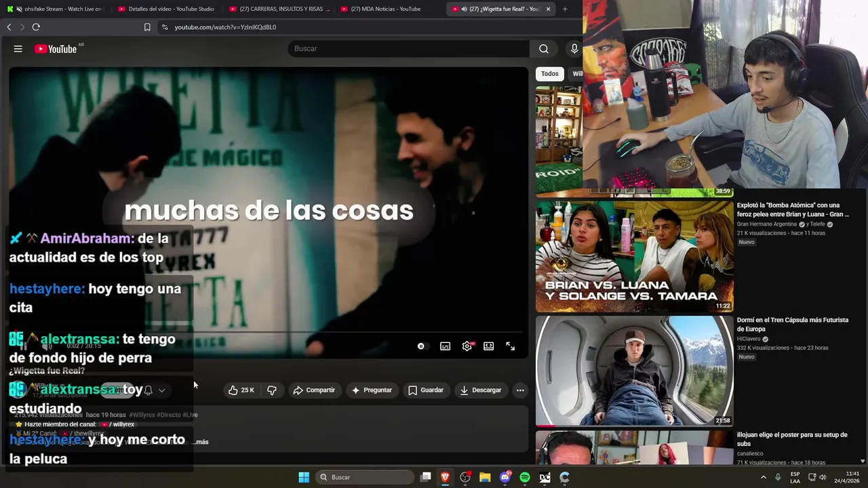Open Spotify from the taskbar

(x=525, y=477)
